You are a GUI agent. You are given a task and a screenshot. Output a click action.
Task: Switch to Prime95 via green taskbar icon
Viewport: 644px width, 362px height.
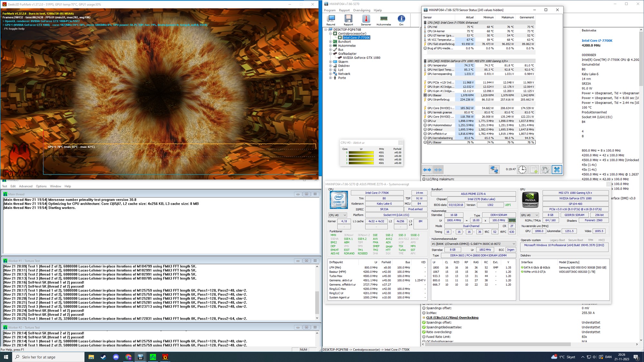[153, 357]
